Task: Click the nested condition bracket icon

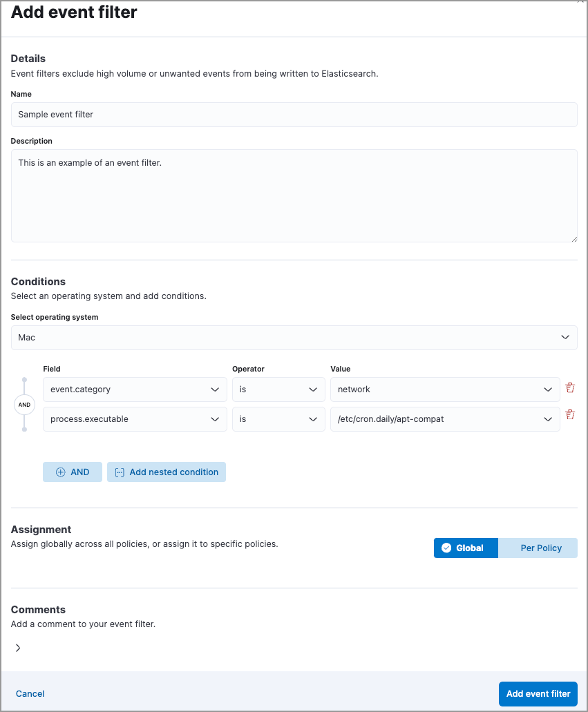Action: pyautogui.click(x=120, y=472)
